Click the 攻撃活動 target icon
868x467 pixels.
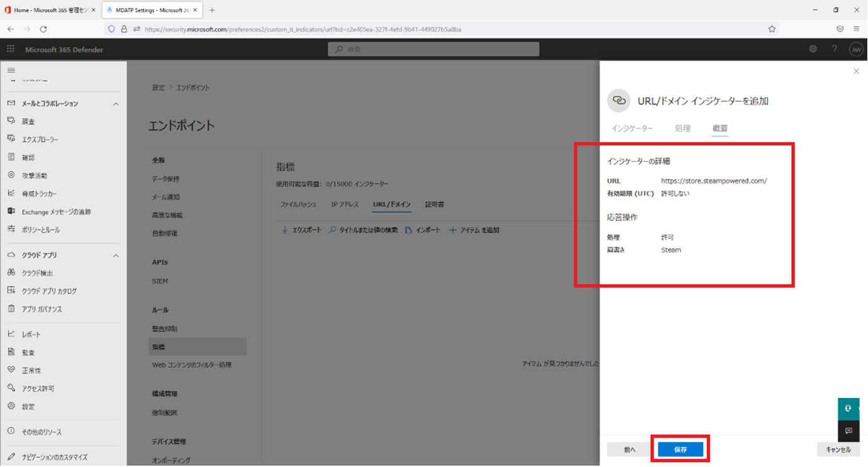click(x=11, y=176)
